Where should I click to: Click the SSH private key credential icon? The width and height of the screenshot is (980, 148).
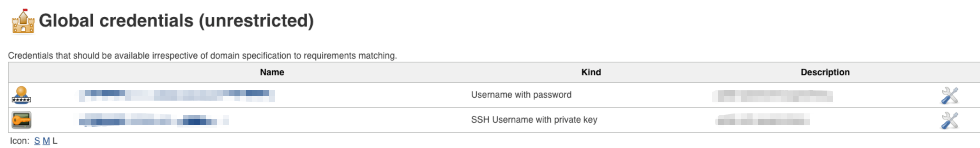pos(21,120)
